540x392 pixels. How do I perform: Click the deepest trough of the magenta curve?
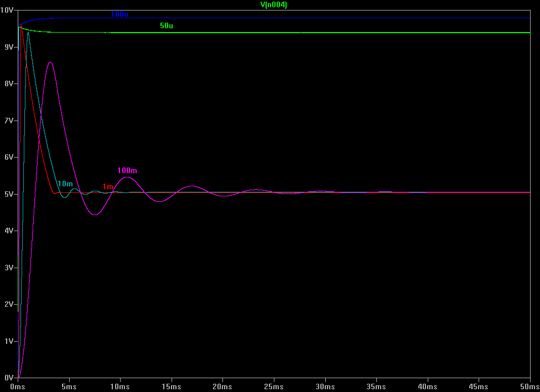(x=95, y=215)
